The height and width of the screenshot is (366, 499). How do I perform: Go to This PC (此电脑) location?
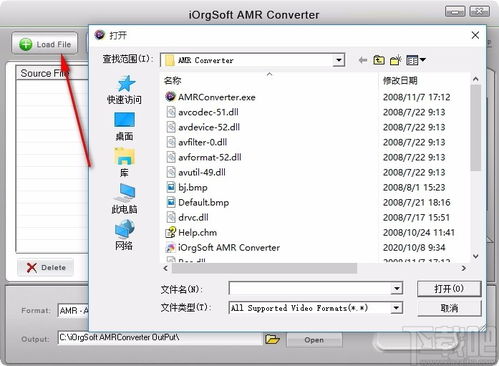124,199
